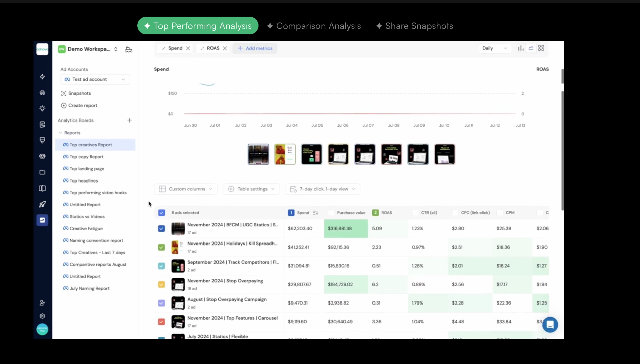Uncheck the November 2024 BFCM UGC Statics row
Viewport: 640px width, 364px height.
pos(161,228)
